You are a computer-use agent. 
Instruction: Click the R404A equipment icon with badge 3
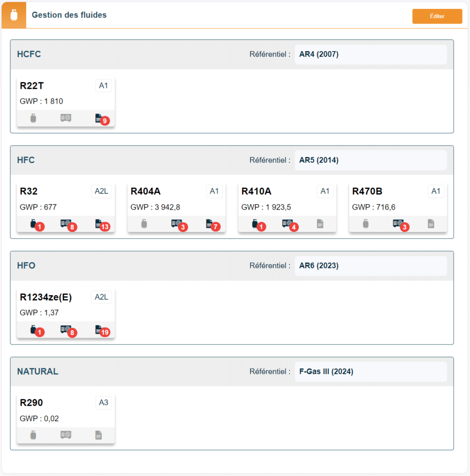point(176,224)
